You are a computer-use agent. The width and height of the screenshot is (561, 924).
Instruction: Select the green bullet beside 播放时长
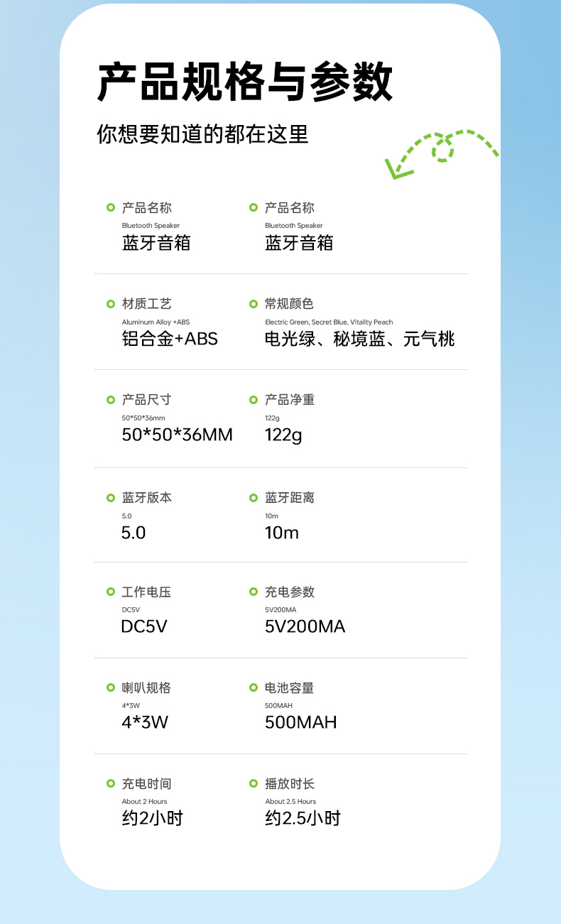(254, 783)
